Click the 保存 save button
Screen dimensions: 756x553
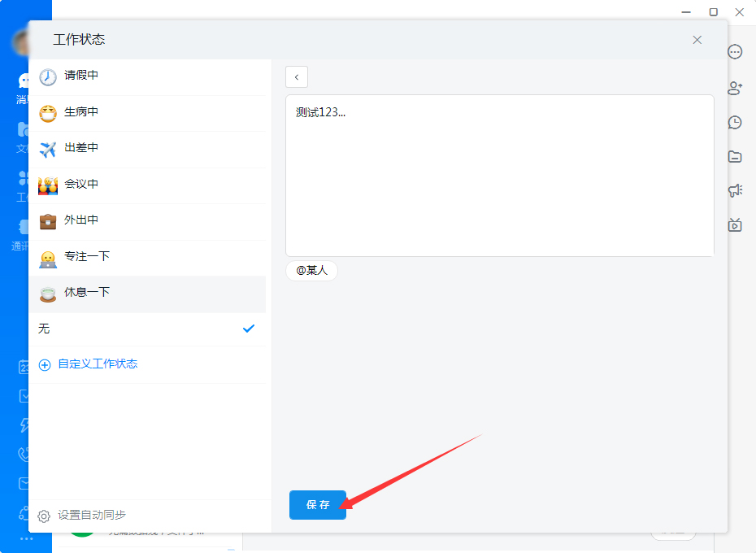(x=318, y=504)
